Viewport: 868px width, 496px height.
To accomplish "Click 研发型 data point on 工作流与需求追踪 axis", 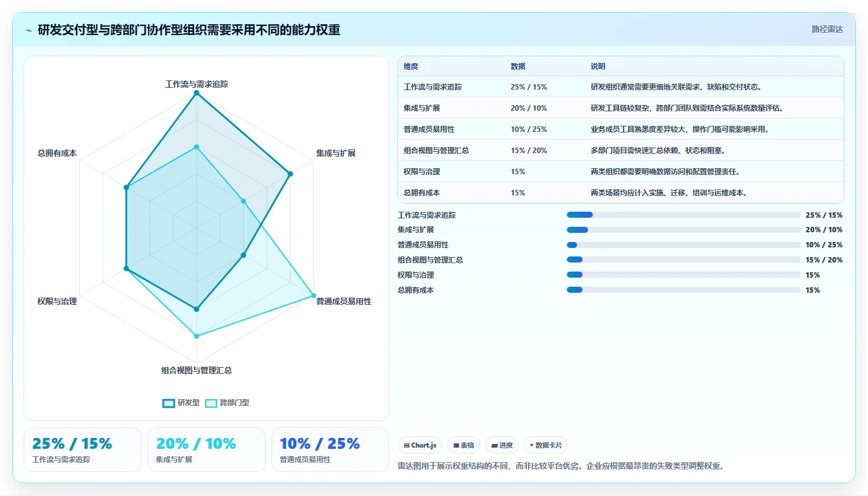I will point(197,93).
